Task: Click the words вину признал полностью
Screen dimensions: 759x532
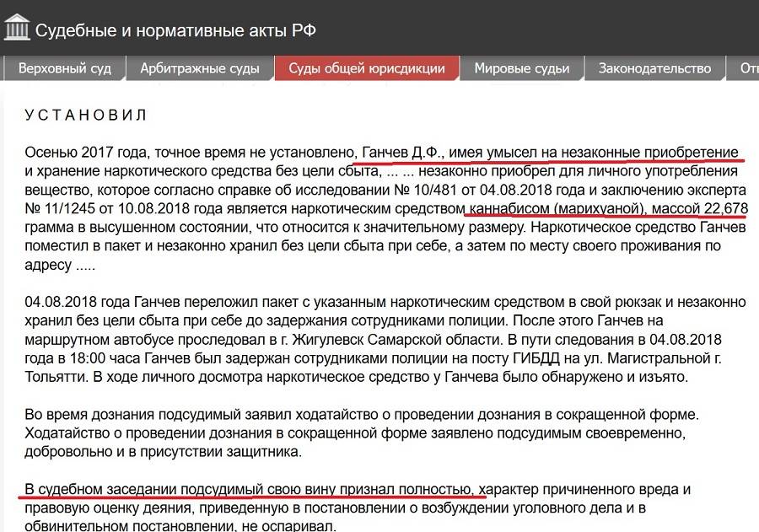Action: point(389,489)
